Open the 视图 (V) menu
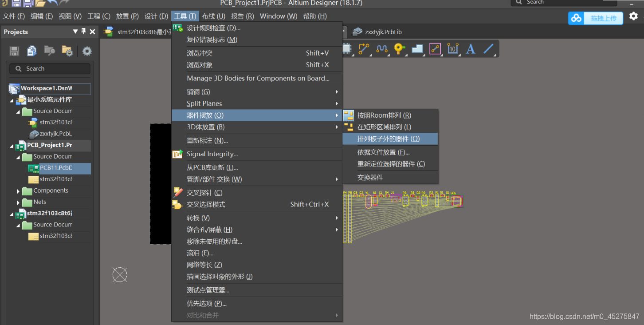 [70, 16]
